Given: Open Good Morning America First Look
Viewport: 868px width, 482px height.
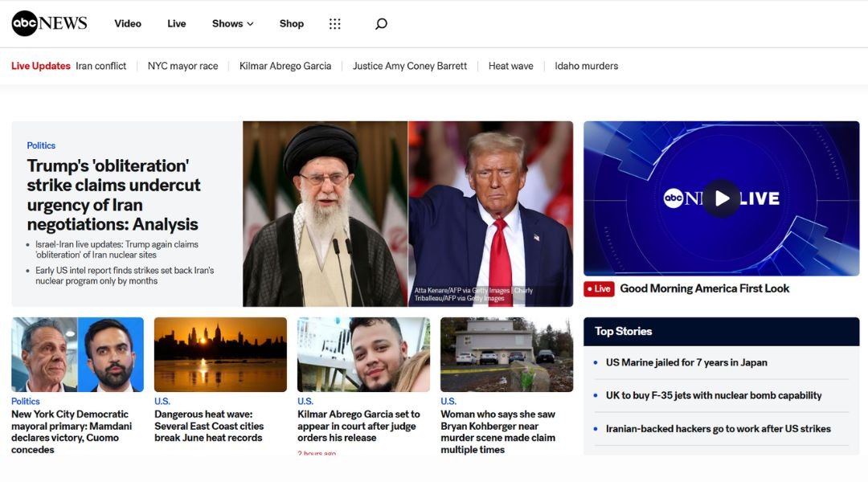Looking at the screenshot, I should point(704,288).
